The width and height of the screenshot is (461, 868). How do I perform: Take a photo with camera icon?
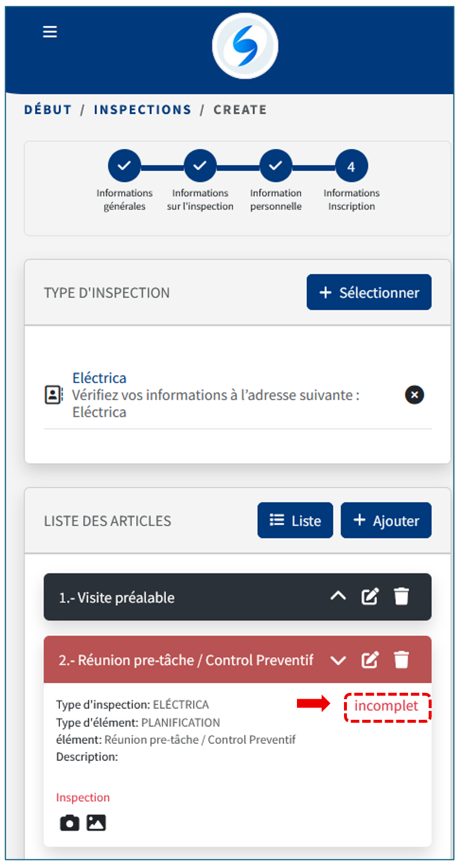click(x=69, y=823)
